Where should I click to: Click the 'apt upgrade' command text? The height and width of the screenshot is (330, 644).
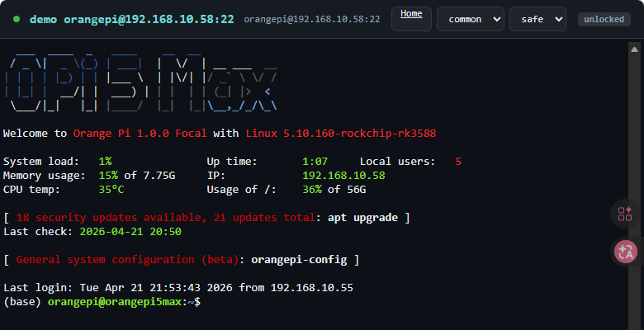click(362, 217)
